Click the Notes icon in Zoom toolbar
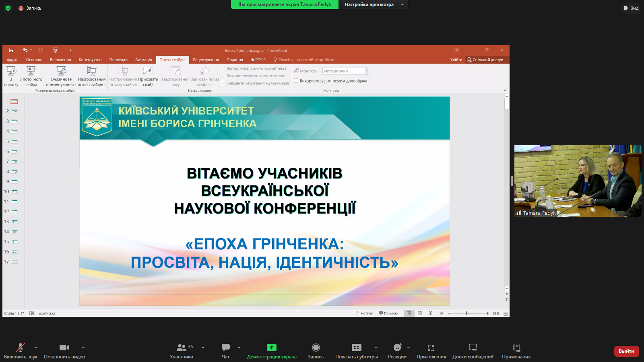The width and height of the screenshot is (644, 362). 516,348
